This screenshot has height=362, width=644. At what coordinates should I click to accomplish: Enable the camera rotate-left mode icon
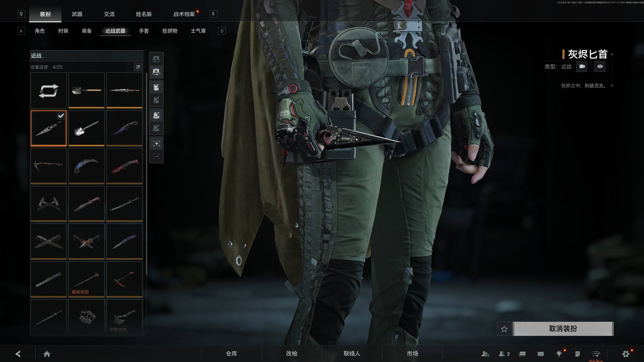tap(156, 59)
